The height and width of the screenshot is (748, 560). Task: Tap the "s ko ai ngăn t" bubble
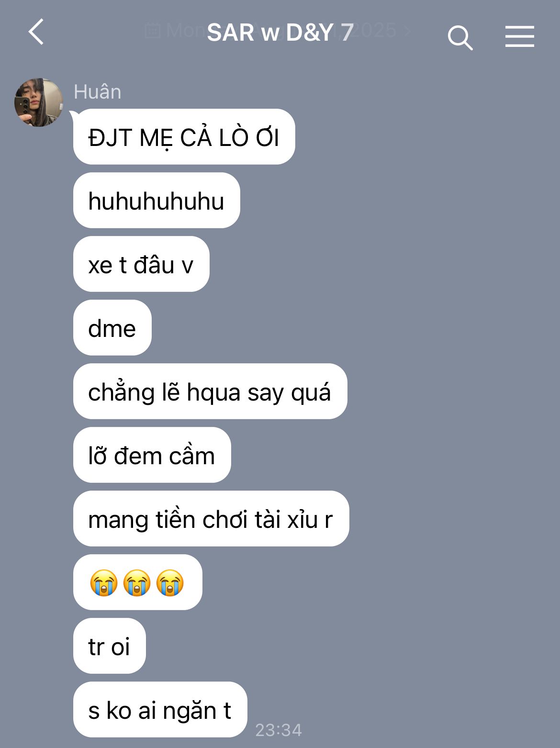160,710
